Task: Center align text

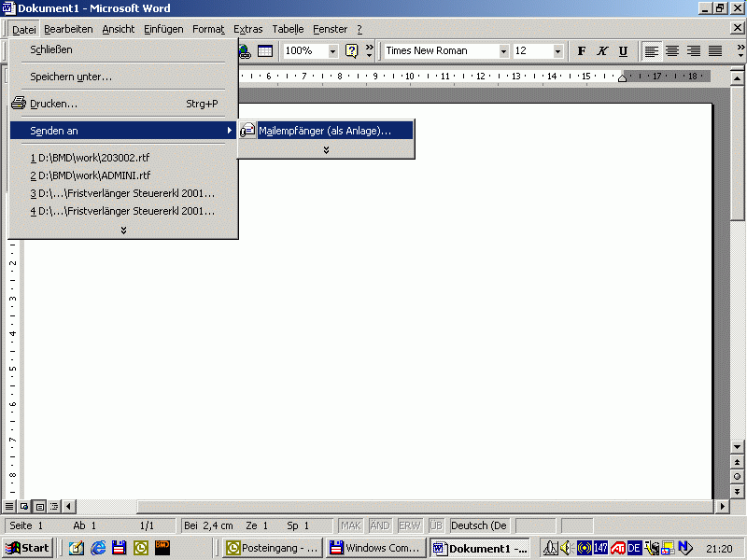Action: [672, 51]
